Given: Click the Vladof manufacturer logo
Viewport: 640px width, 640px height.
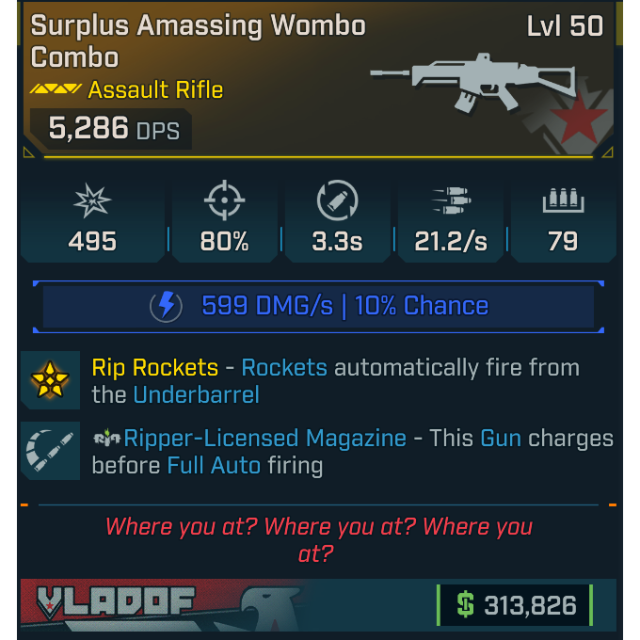Looking at the screenshot, I should [x=115, y=602].
